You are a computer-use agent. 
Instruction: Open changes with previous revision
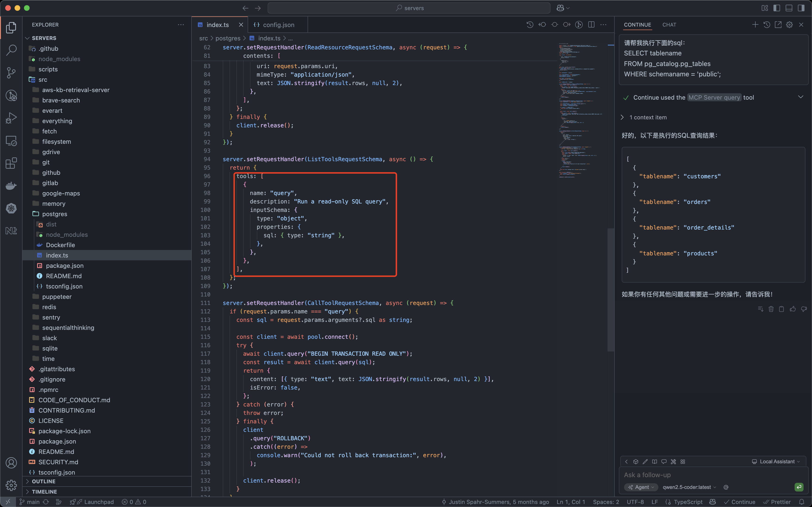pos(542,24)
